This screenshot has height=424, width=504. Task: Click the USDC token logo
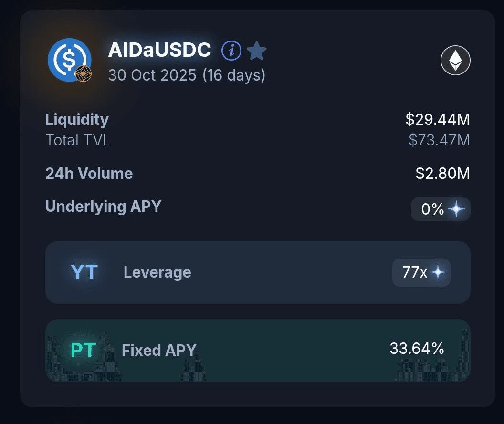coord(68,59)
